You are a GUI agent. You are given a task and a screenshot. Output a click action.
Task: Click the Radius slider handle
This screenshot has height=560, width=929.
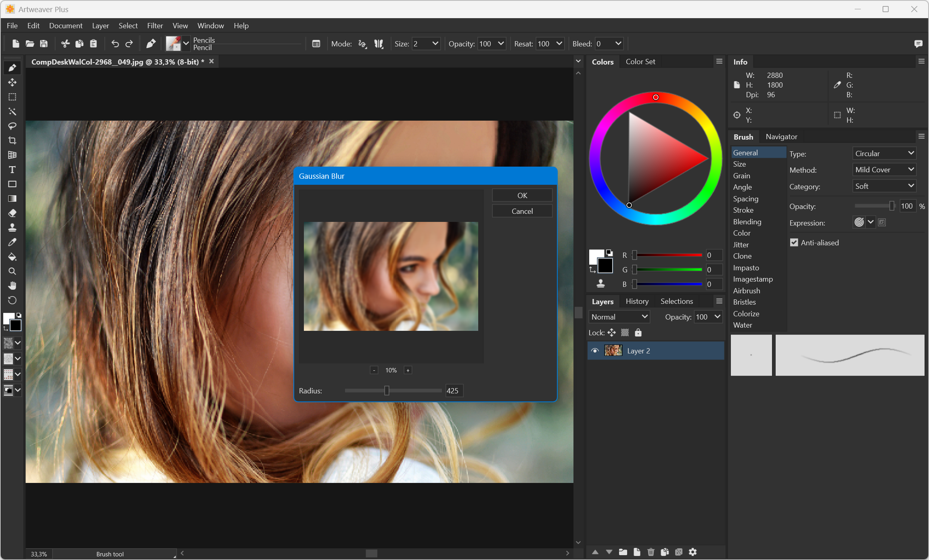pyautogui.click(x=387, y=391)
